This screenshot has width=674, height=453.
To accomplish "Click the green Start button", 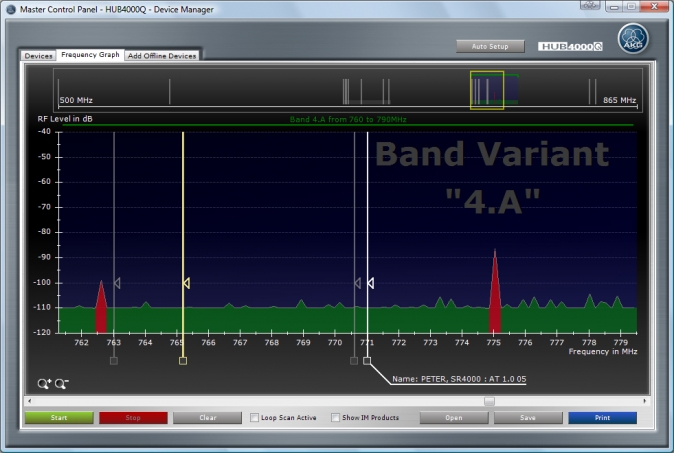I will pyautogui.click(x=59, y=418).
